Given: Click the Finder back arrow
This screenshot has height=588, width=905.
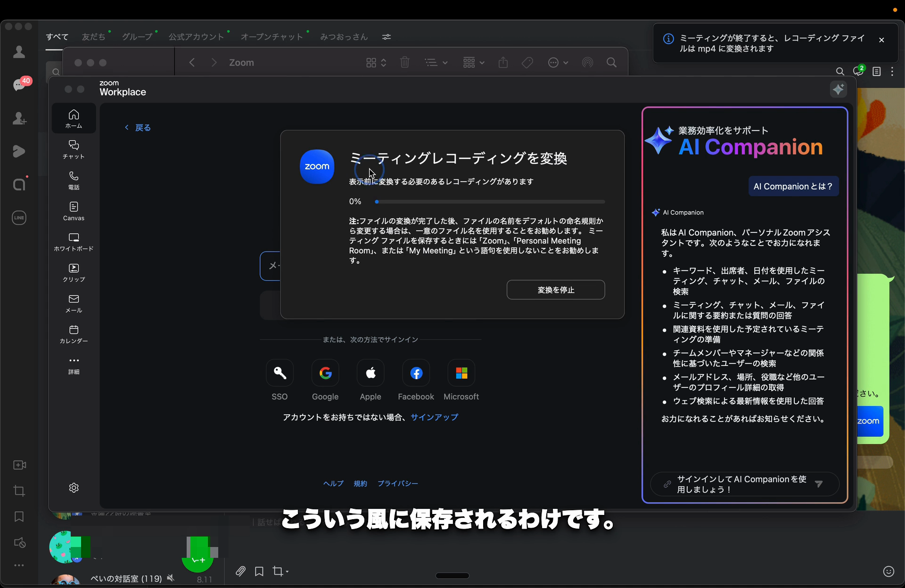Looking at the screenshot, I should pyautogui.click(x=192, y=63).
